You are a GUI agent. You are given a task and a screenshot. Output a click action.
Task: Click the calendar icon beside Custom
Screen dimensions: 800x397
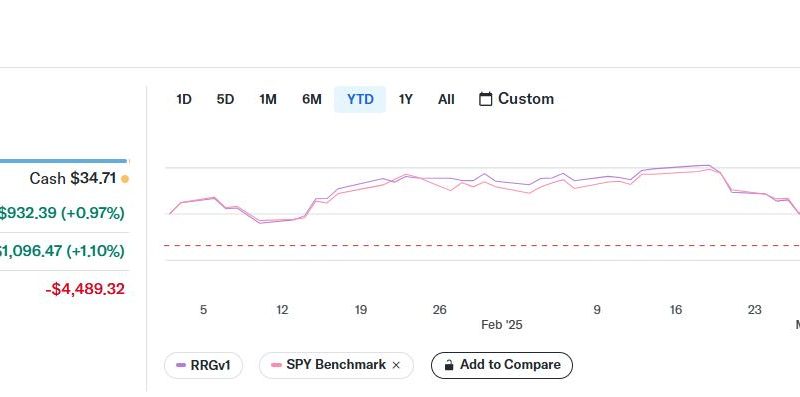[486, 99]
